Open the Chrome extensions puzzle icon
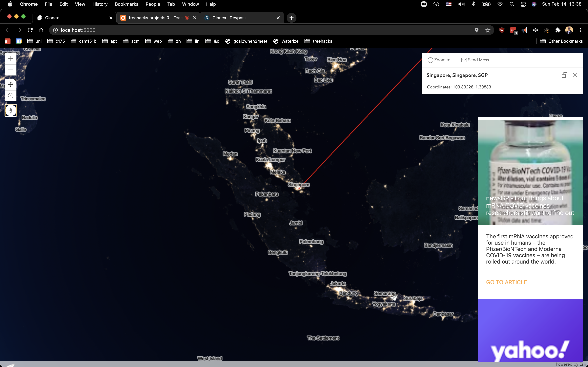This screenshot has width=588, height=367. tap(558, 30)
